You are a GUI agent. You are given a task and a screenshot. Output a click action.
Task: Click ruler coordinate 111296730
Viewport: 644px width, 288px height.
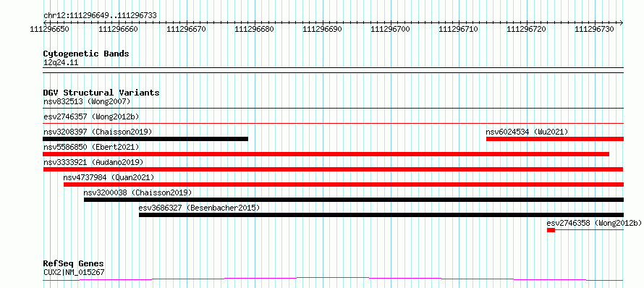click(594, 29)
